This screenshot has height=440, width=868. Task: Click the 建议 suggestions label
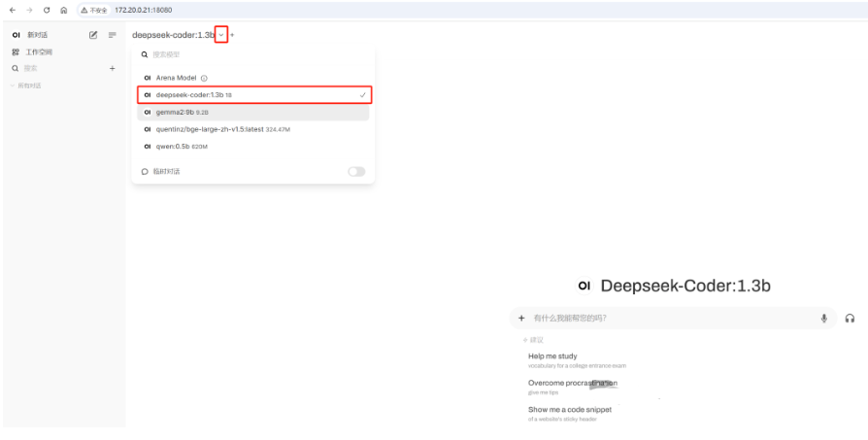pos(534,340)
